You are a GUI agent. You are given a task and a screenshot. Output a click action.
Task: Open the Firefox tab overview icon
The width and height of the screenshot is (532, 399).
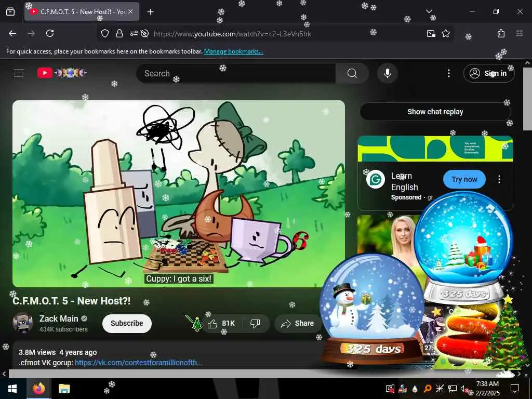tap(10, 11)
